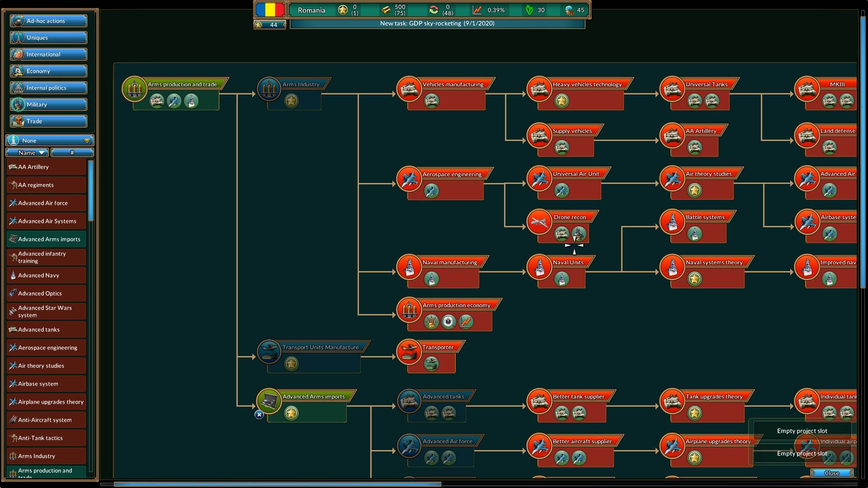Click the Romania flag icon
The width and height of the screenshot is (868, 488).
click(x=270, y=9)
